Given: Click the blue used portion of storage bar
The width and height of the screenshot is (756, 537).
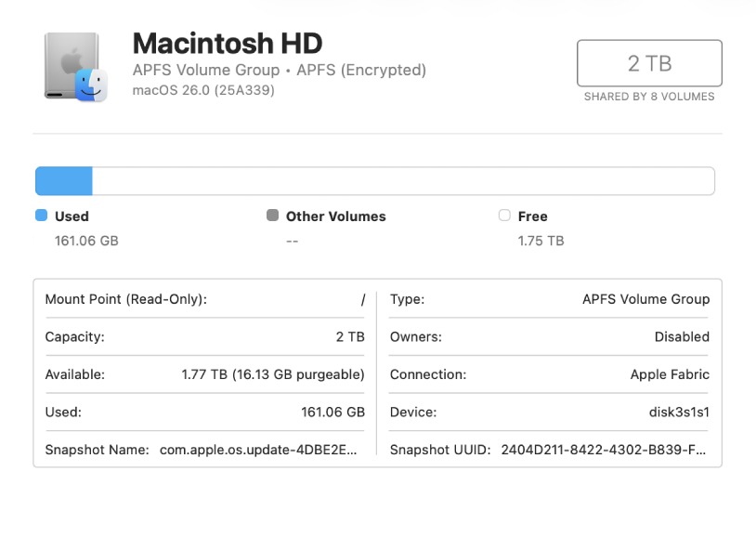Looking at the screenshot, I should pyautogui.click(x=63, y=180).
